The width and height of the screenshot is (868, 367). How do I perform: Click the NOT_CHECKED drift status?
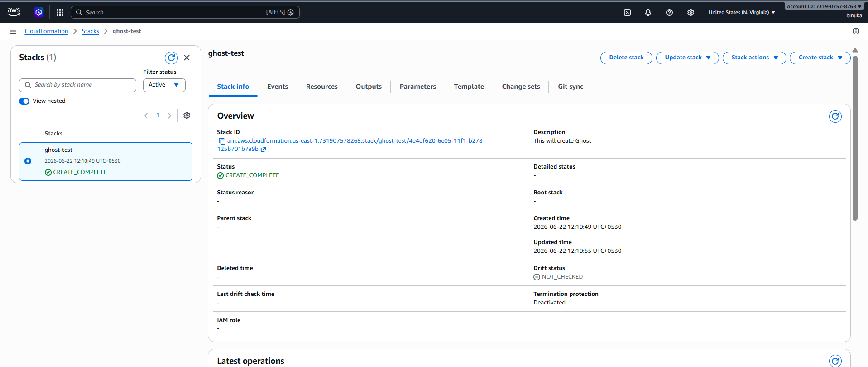(x=558, y=277)
